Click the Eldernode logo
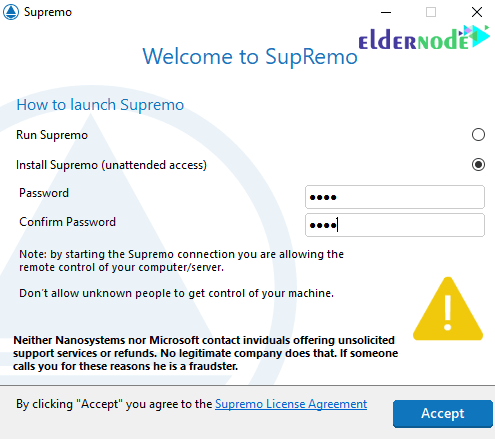 [423, 38]
